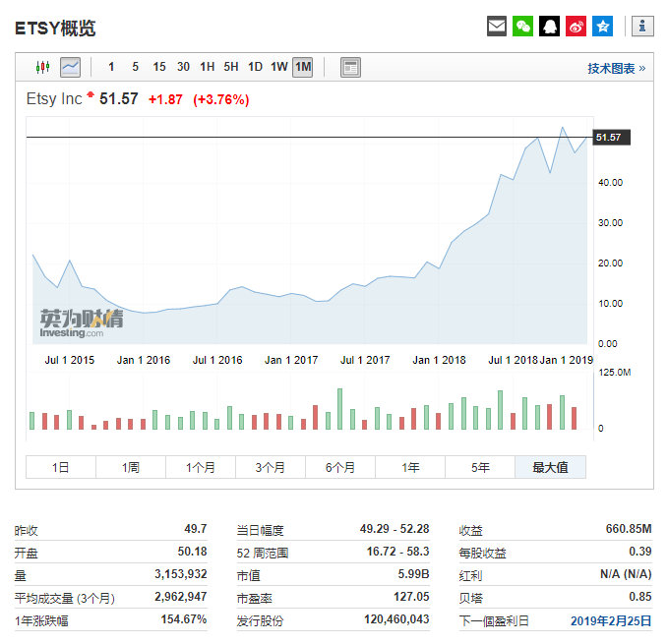
Task: Click the 开盘 value 50.18
Action: (192, 552)
